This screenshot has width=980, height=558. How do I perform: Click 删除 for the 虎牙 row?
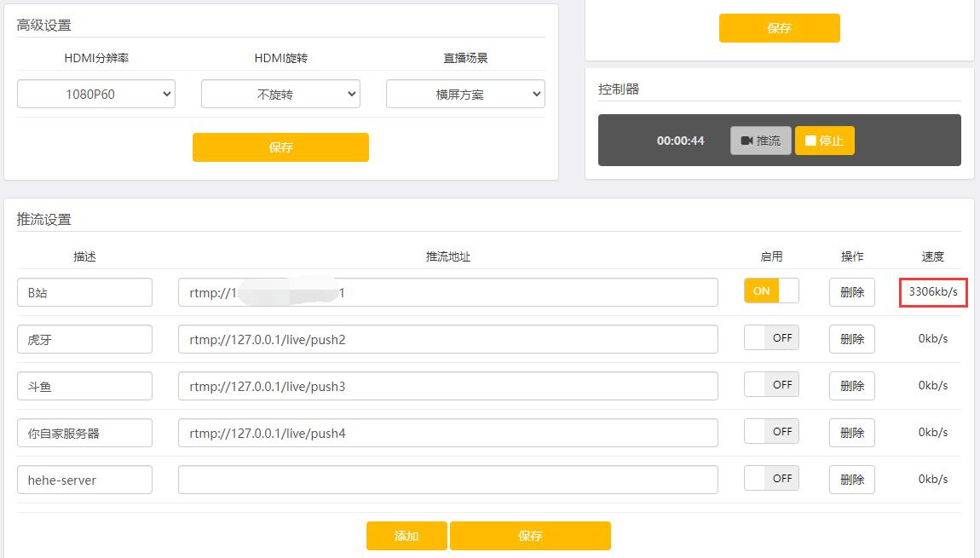click(852, 339)
